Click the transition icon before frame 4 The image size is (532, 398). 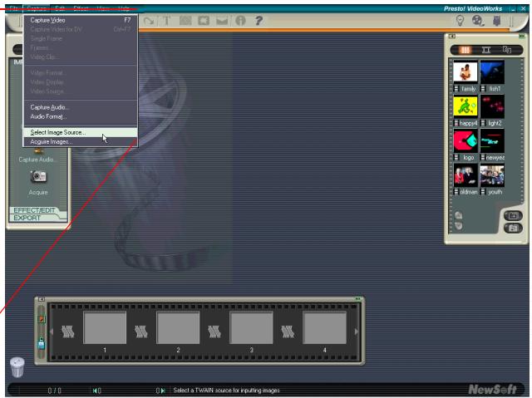pyautogui.click(x=288, y=332)
